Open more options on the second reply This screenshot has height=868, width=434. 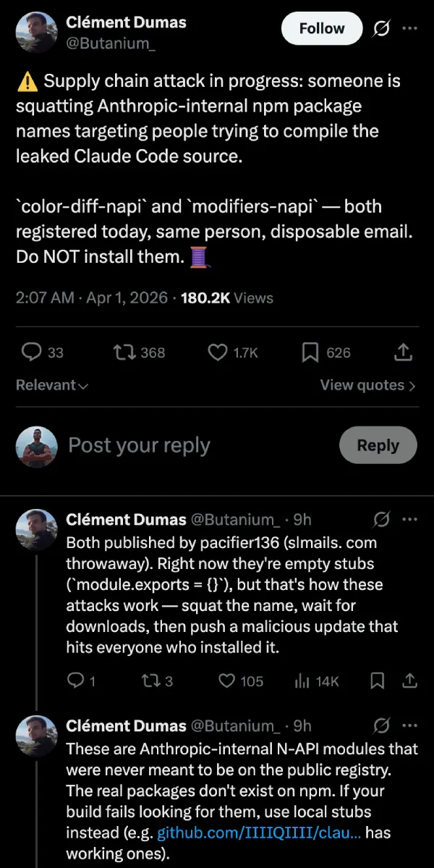pos(410,725)
